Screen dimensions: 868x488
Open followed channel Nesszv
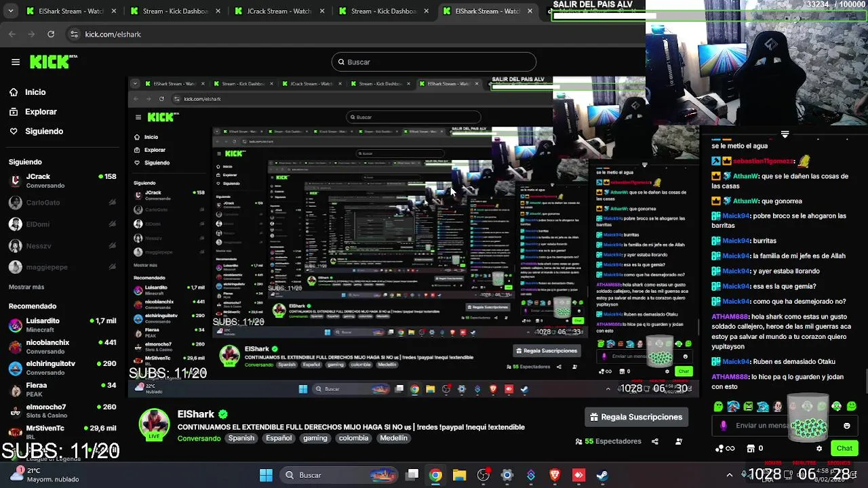click(x=62, y=246)
